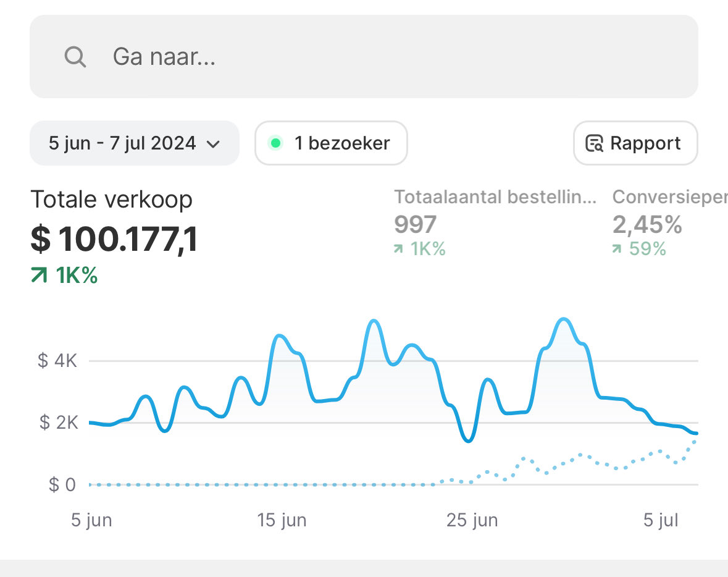Switch to the Conversiepercentage metric

pyautogui.click(x=670, y=197)
